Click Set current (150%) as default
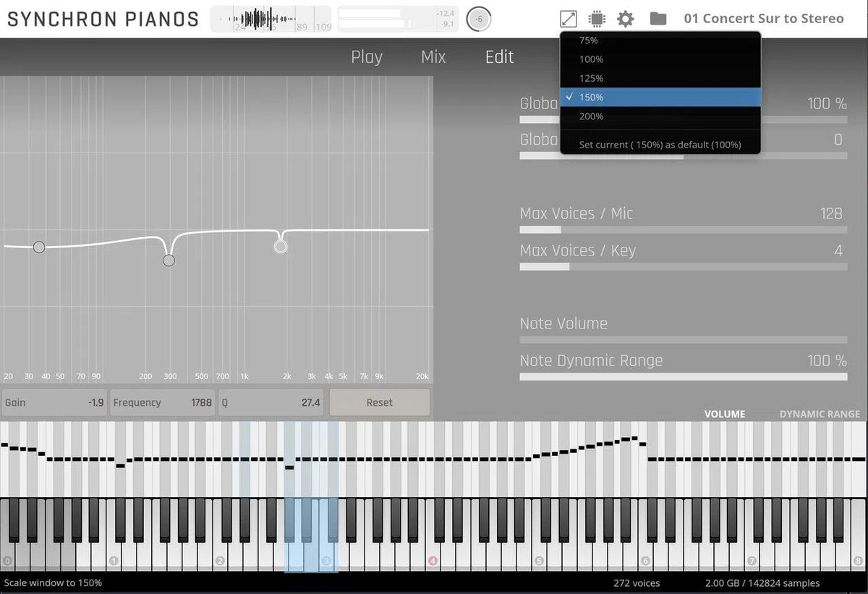The width and height of the screenshot is (868, 594). (658, 145)
